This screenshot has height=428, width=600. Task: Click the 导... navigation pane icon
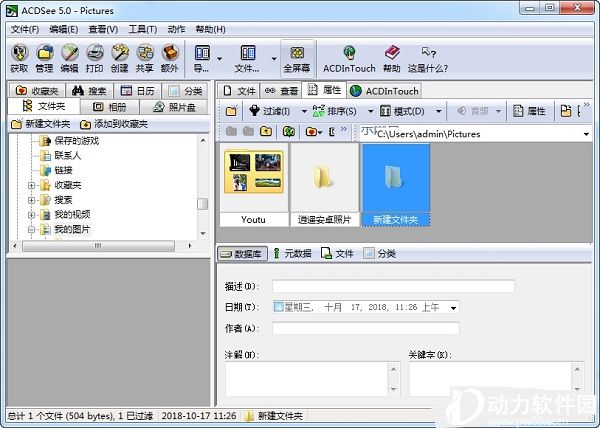(x=202, y=59)
